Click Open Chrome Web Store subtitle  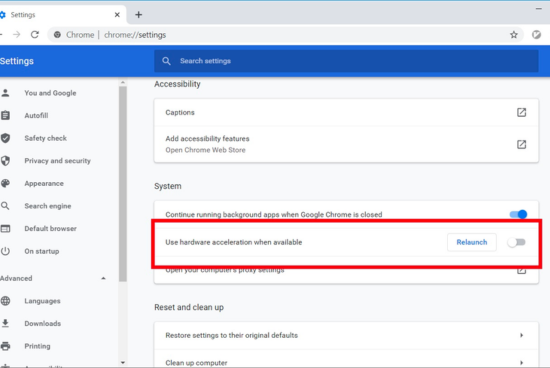(205, 150)
